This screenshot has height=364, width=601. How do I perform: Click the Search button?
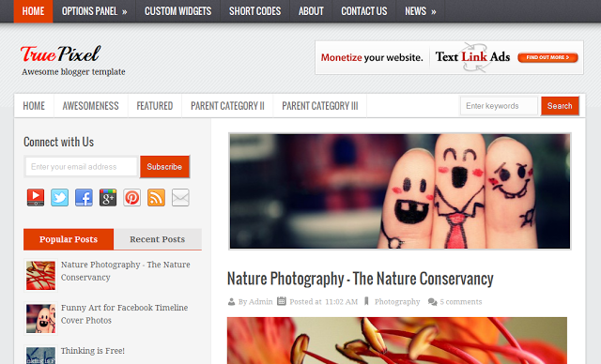pyautogui.click(x=560, y=106)
